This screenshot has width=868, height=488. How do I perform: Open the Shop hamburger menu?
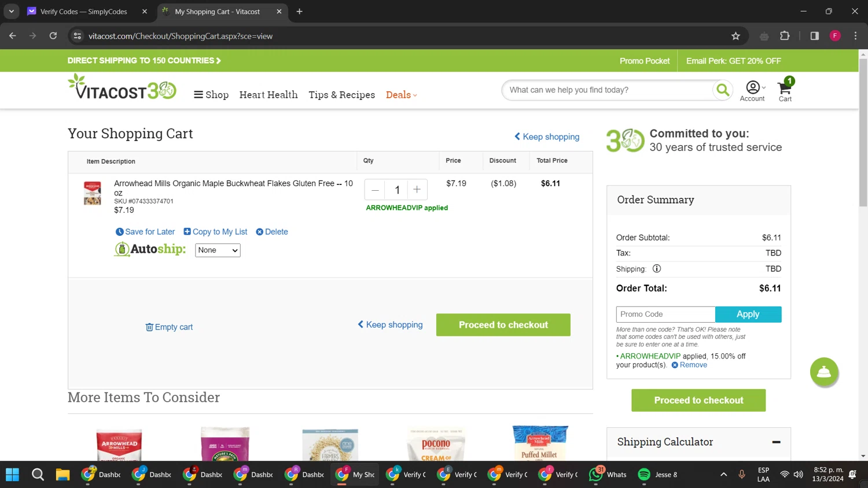pos(211,95)
